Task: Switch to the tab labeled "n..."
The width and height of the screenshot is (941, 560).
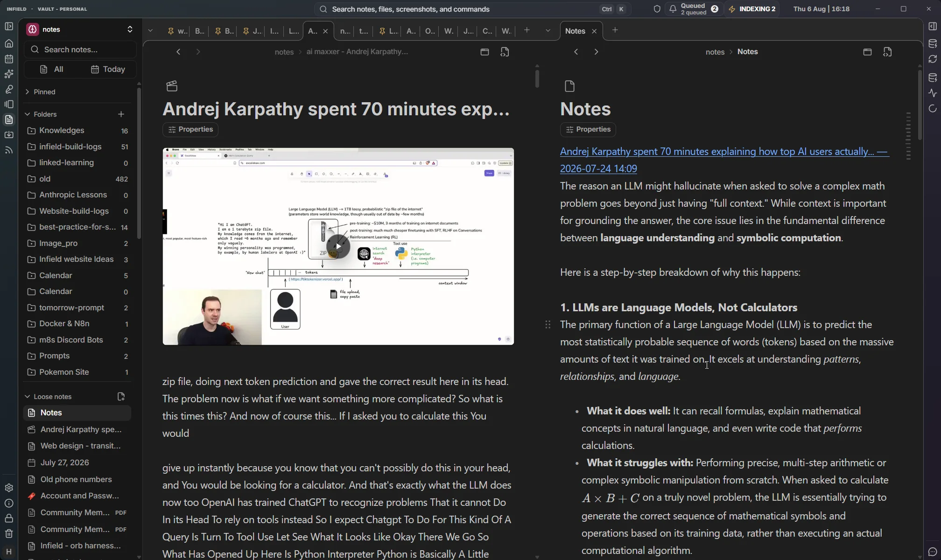Action: coord(344,31)
